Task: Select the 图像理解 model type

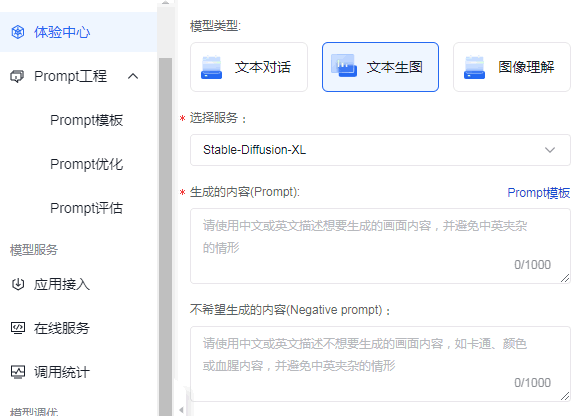Action: (512, 67)
